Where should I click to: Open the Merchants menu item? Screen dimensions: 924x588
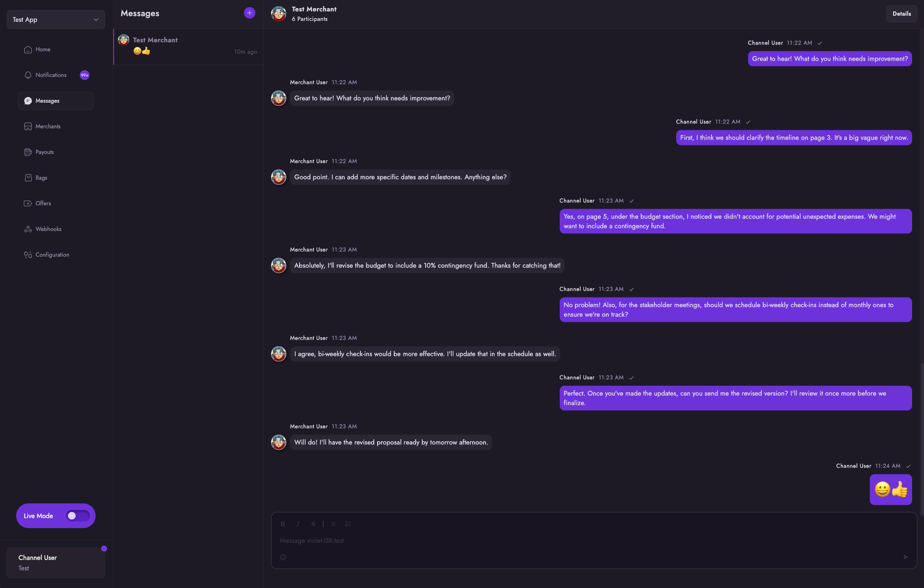48,126
